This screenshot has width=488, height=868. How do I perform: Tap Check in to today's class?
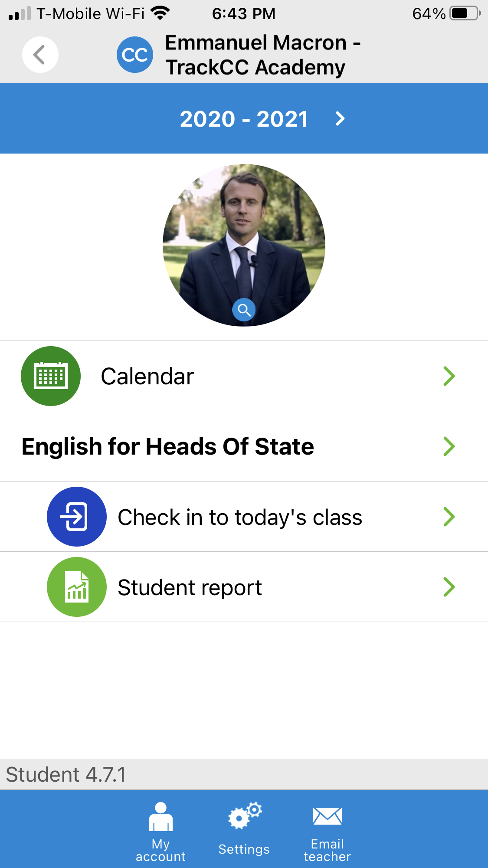coord(240,518)
